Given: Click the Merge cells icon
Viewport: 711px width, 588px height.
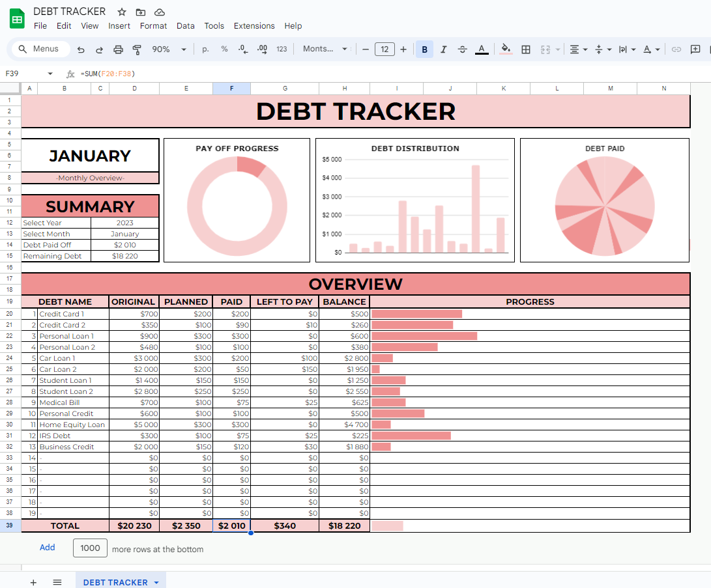Looking at the screenshot, I should tap(545, 49).
